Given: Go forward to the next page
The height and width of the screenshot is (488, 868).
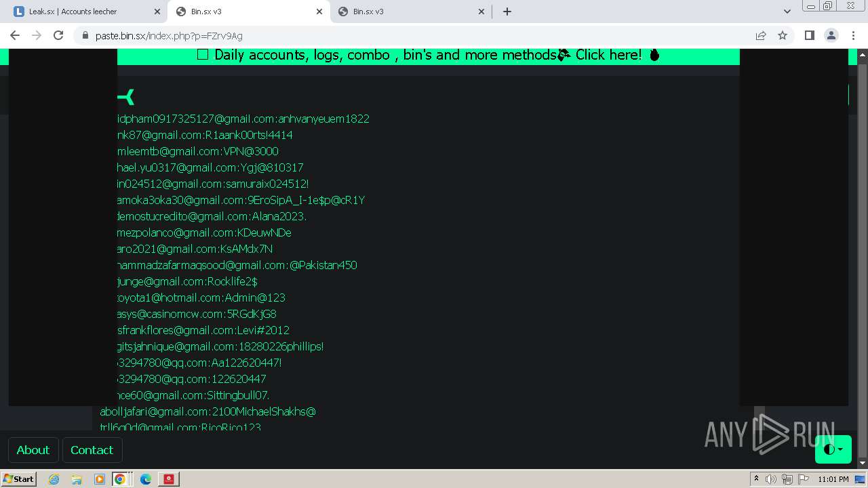Looking at the screenshot, I should (x=37, y=35).
